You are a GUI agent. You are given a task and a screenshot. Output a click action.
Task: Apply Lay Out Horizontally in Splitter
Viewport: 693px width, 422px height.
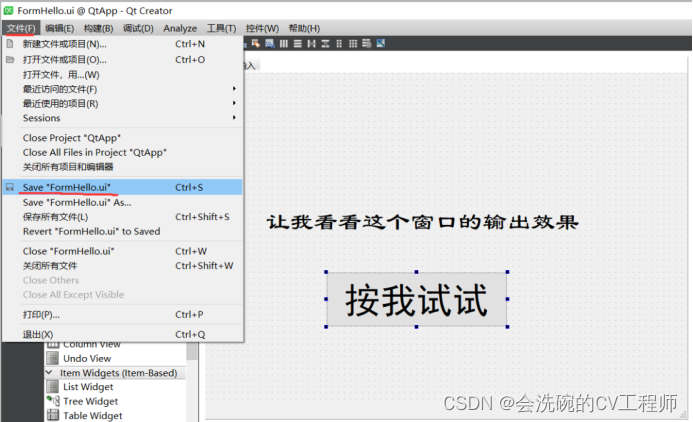coord(312,43)
